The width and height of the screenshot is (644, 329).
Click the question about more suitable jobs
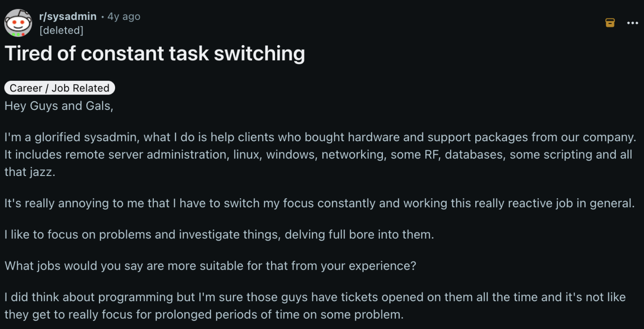(210, 265)
